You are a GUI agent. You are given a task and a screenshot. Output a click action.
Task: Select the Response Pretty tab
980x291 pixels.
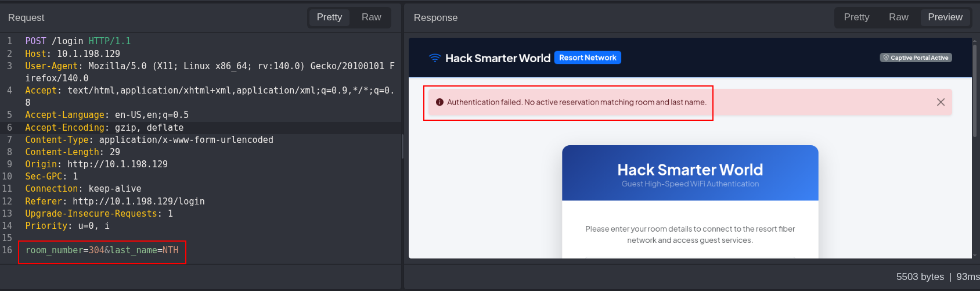tap(856, 17)
